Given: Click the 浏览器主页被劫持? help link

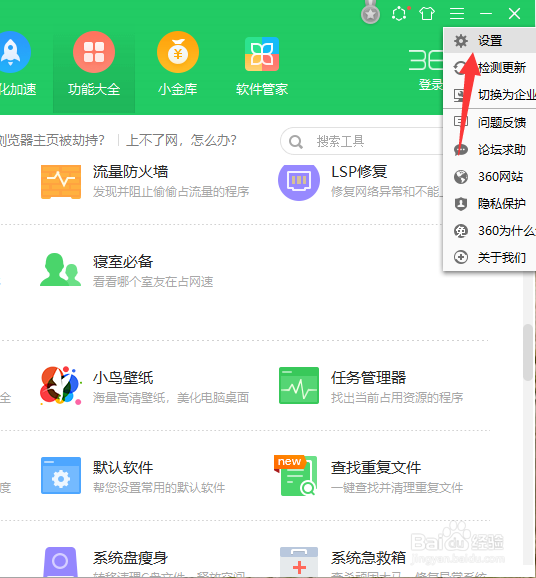Looking at the screenshot, I should (x=52, y=140).
